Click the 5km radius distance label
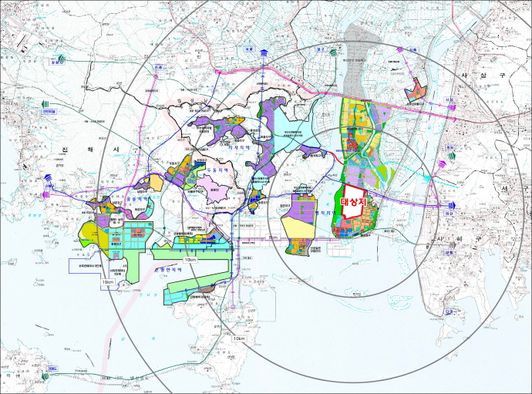The height and width of the screenshot is (394, 532). coord(273,237)
